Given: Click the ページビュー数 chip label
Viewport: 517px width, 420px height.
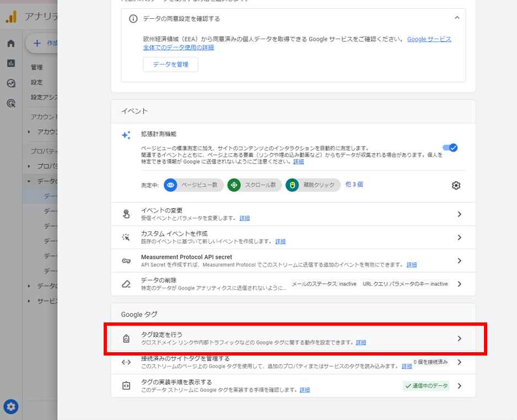Looking at the screenshot, I should 199,185.
